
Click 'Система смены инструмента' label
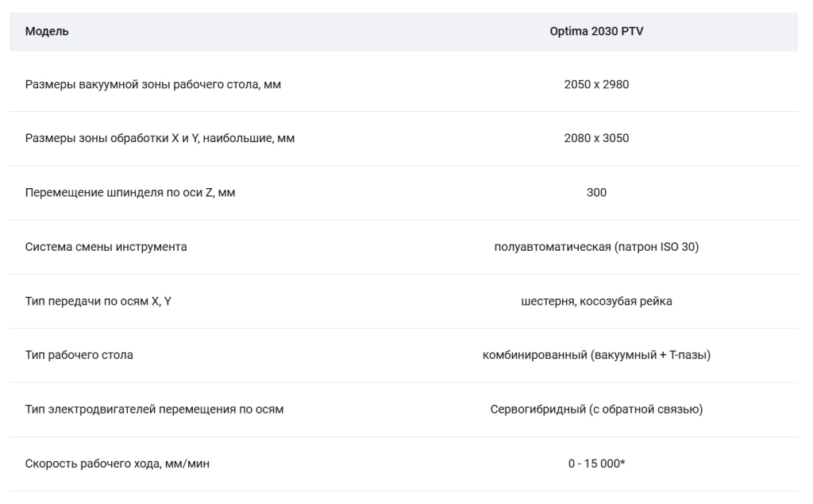pos(106,247)
